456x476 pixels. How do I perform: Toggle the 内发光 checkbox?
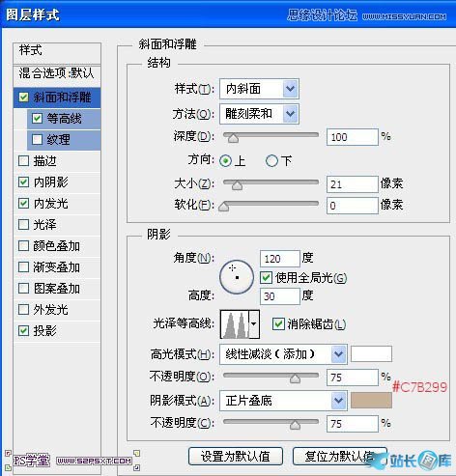click(23, 203)
